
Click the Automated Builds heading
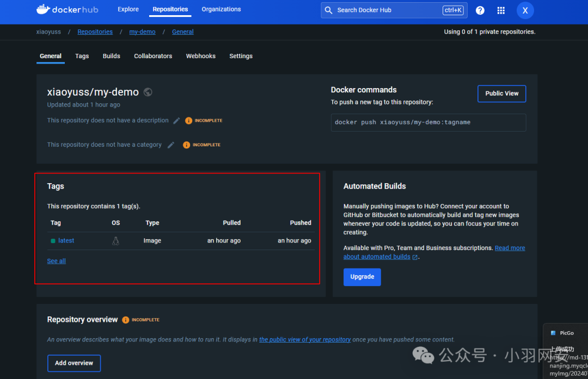(x=374, y=186)
